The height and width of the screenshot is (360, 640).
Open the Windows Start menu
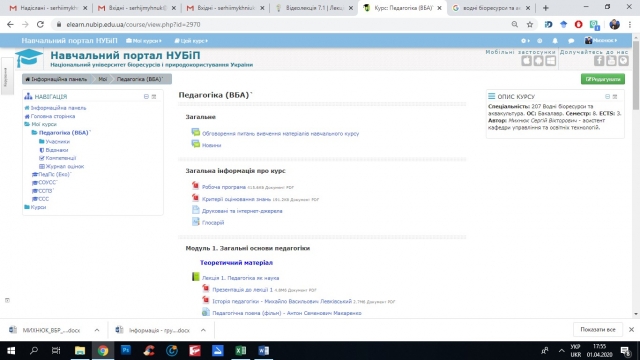(x=11, y=351)
